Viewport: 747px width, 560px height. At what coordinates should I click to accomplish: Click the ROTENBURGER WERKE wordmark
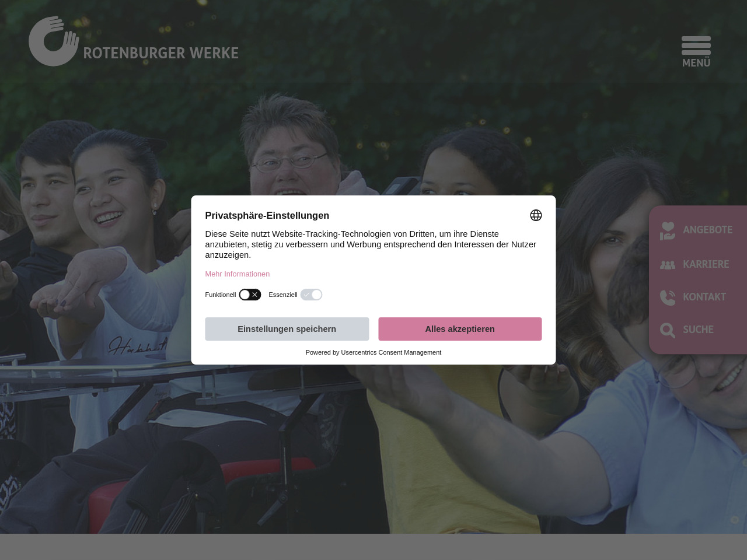tap(160, 53)
